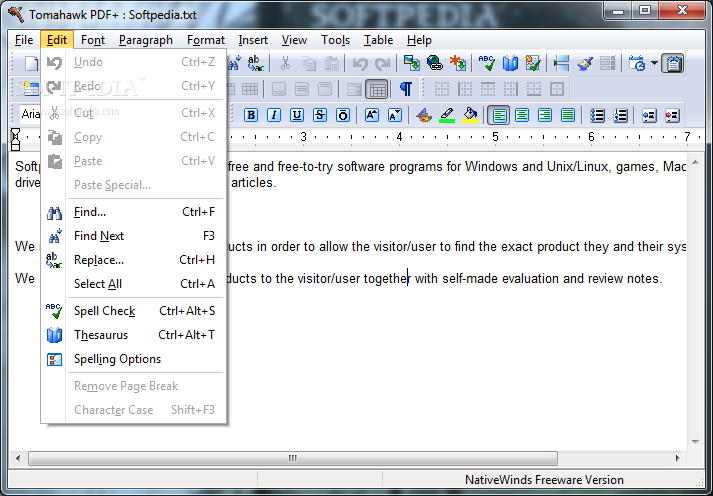Open the Paragraph menu
The width and height of the screenshot is (713, 496).
(x=146, y=40)
